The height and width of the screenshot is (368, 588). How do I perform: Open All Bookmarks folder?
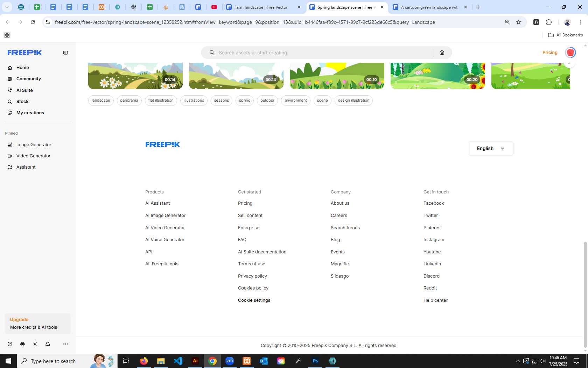[565, 35]
